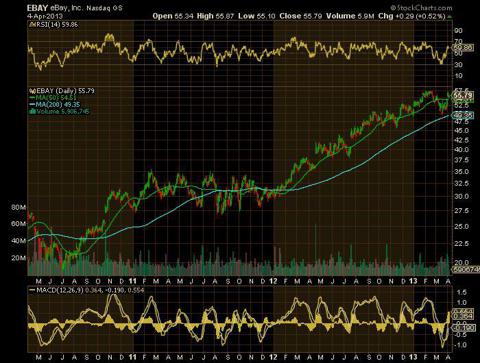This screenshot has height=363, width=480.
Task: Click the 'eBay, Inc.' company name
Action: point(66,8)
